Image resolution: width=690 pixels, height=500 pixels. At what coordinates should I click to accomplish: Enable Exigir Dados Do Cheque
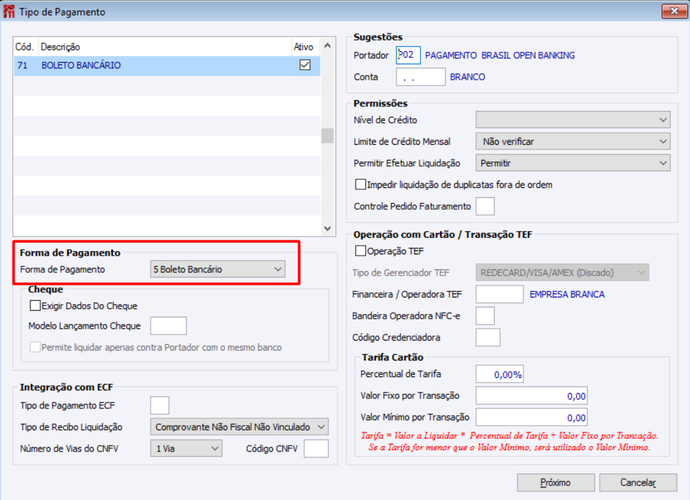[x=35, y=305]
